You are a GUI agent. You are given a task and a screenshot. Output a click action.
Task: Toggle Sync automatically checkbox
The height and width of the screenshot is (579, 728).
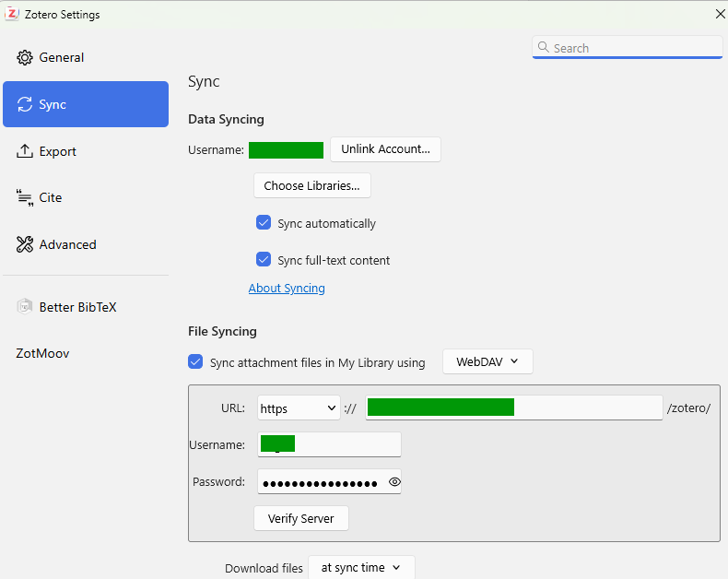click(264, 222)
